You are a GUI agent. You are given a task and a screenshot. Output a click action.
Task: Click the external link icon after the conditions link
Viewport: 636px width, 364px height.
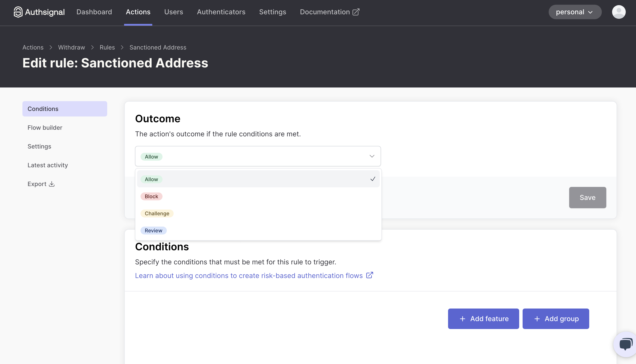coord(370,275)
